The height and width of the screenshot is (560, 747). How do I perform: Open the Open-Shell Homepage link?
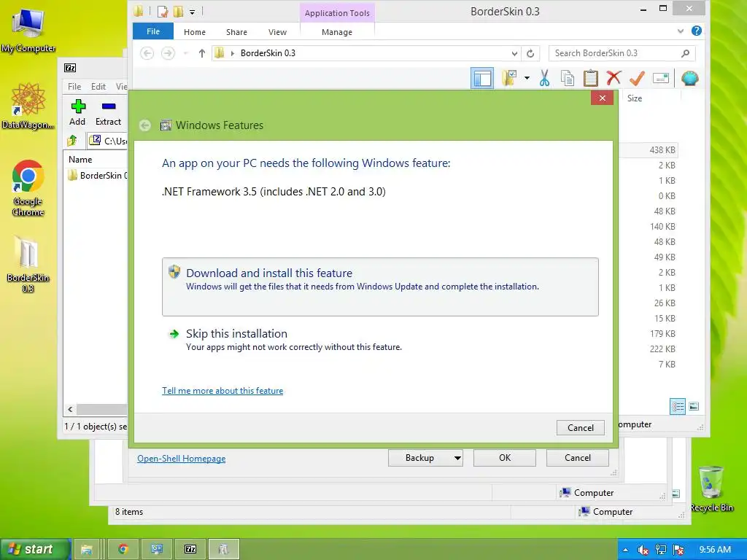(182, 459)
